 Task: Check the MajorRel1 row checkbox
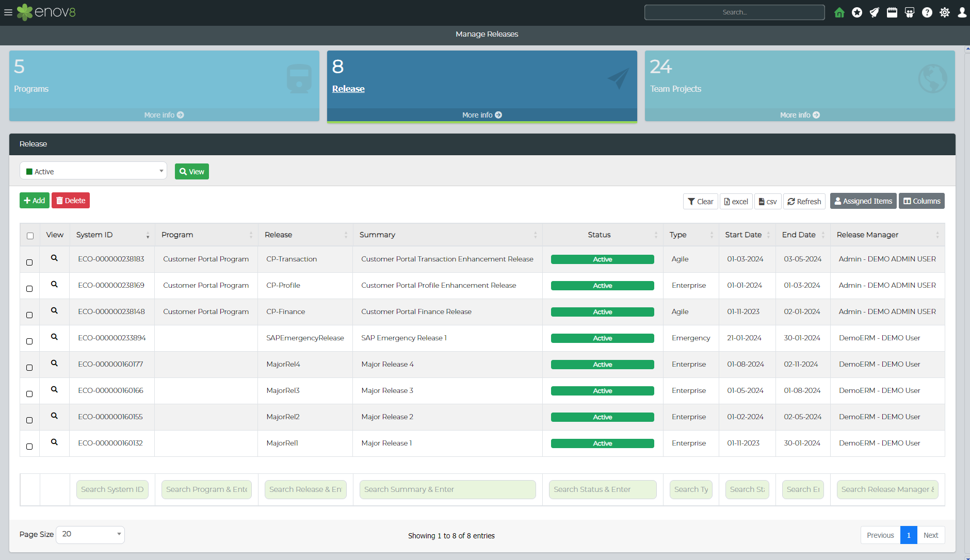pos(29,447)
